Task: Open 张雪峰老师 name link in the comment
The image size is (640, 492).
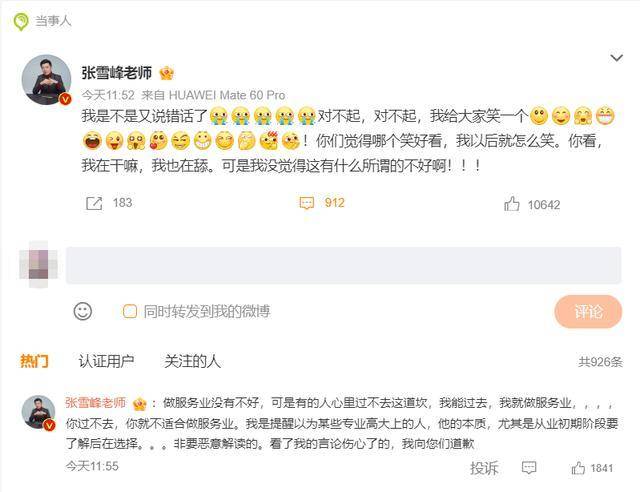Action: (96, 403)
